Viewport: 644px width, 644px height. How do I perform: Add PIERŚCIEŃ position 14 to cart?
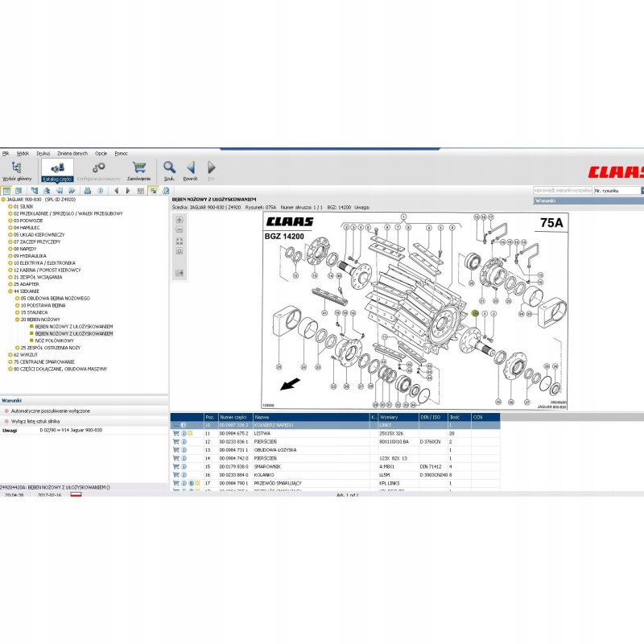(175, 458)
